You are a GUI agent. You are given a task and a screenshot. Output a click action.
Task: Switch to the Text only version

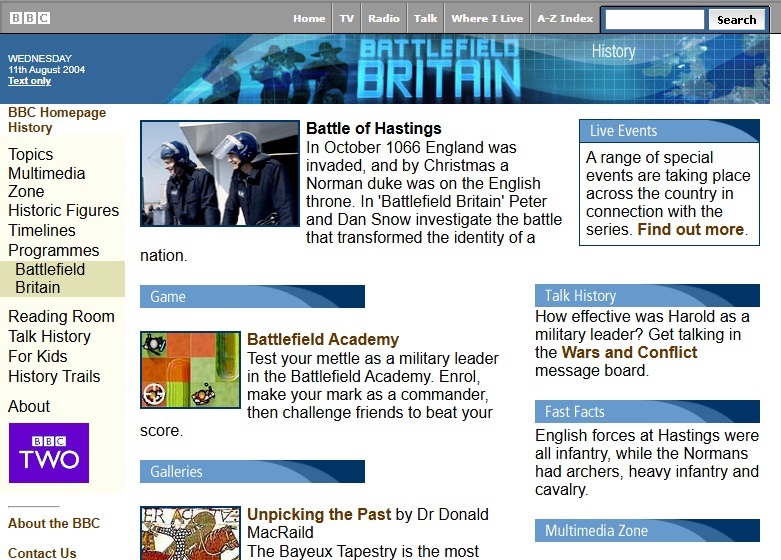click(29, 81)
